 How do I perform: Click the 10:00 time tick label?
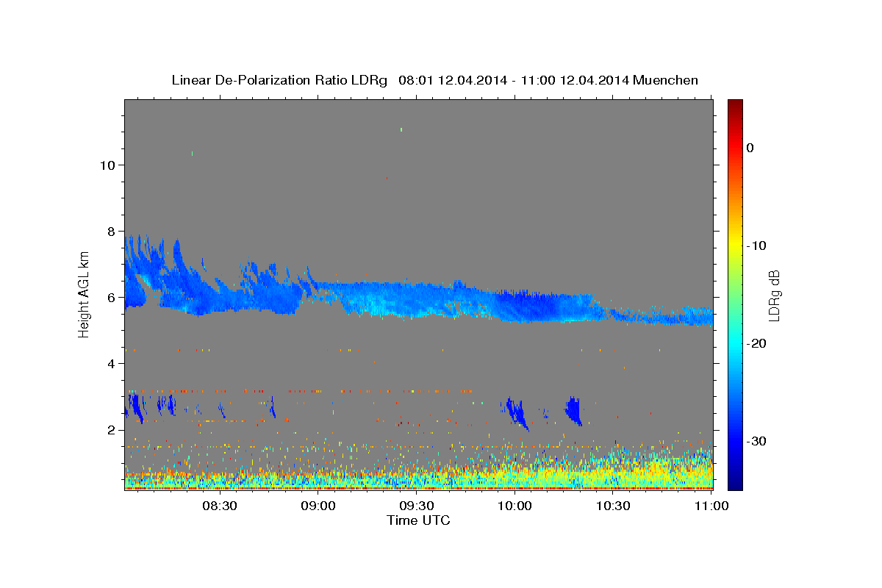click(x=514, y=506)
